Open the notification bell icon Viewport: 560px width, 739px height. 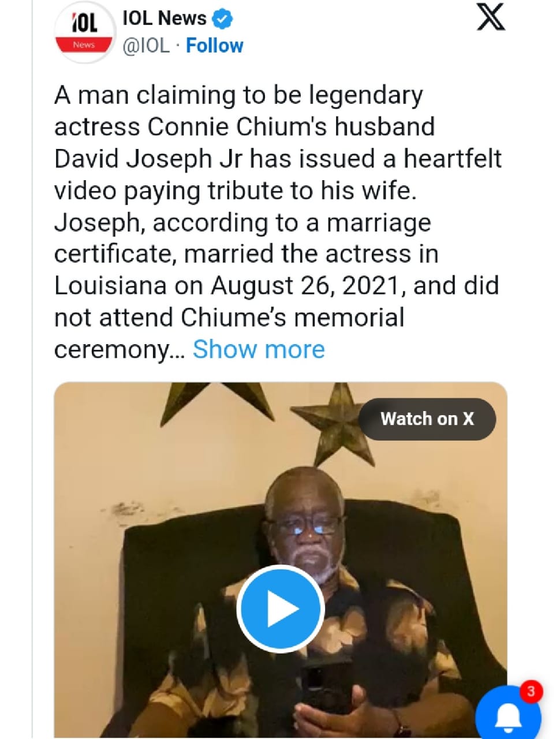coord(508,716)
